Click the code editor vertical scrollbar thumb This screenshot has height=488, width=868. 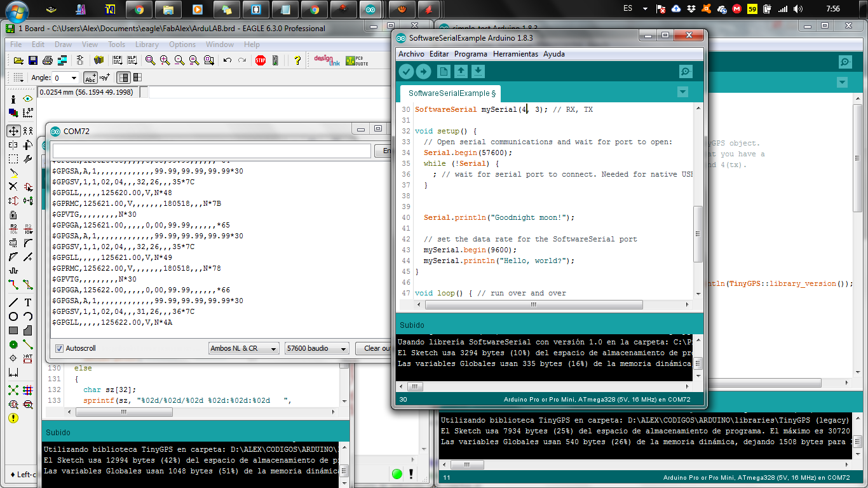[x=698, y=234]
